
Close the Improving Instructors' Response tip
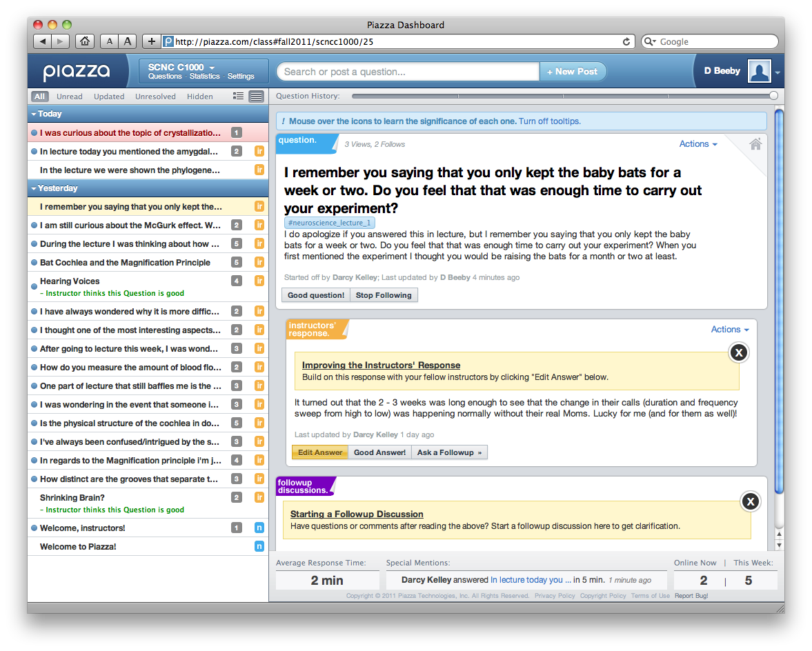click(738, 353)
